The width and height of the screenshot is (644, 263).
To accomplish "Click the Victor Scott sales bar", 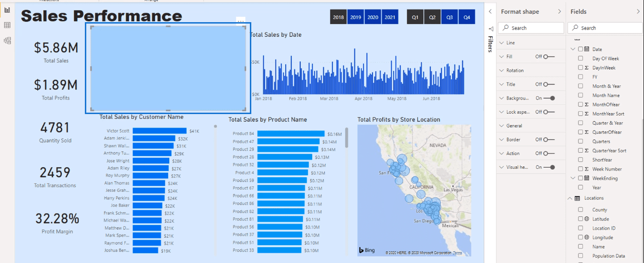I will tap(160, 131).
